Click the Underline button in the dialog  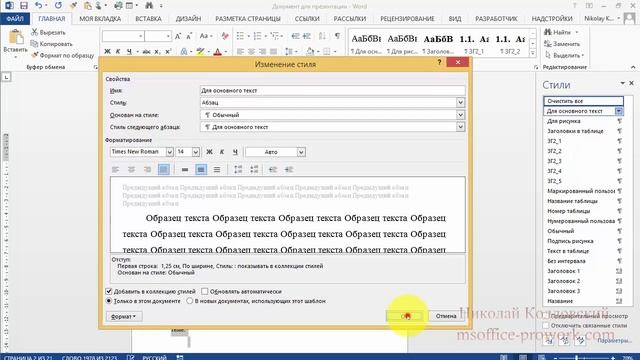(235, 152)
